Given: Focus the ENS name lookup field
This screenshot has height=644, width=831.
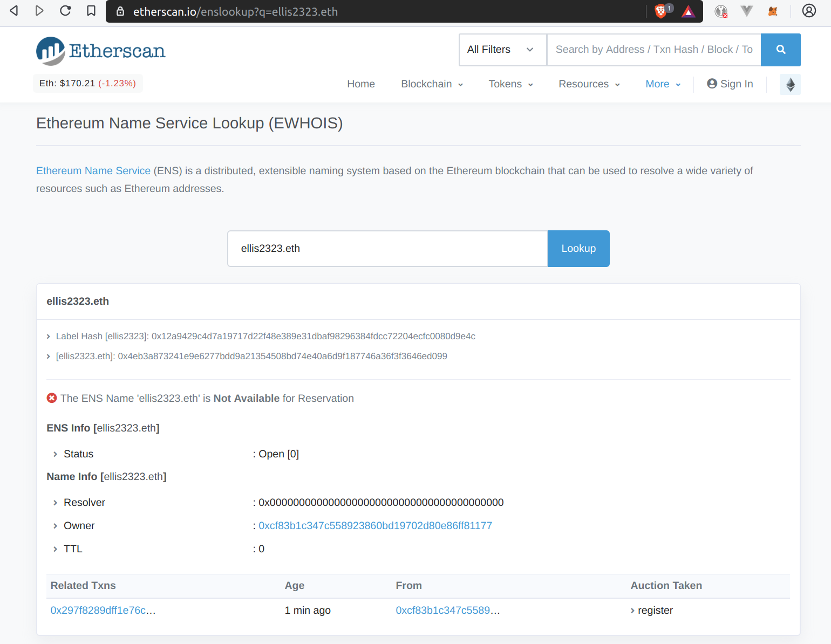Looking at the screenshot, I should pyautogui.click(x=387, y=249).
